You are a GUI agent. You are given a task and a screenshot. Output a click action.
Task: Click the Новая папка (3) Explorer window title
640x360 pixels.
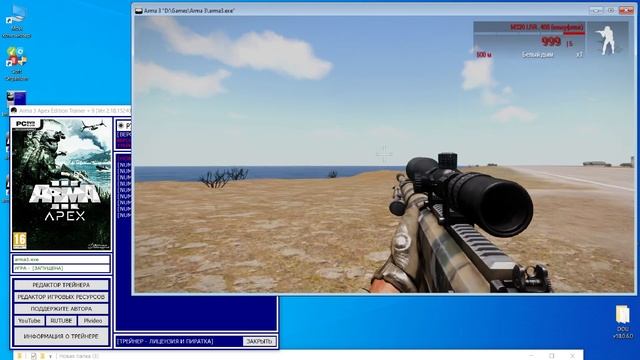(x=78, y=356)
